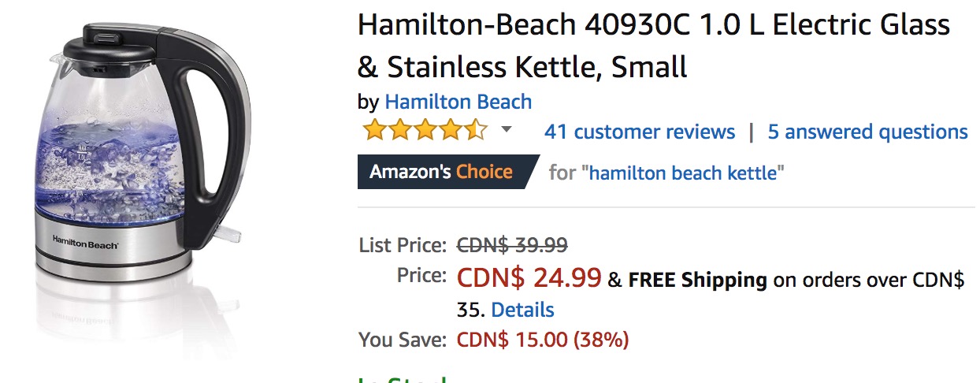Open the 5 answered questions link
This screenshot has height=383, width=980.
(x=868, y=132)
